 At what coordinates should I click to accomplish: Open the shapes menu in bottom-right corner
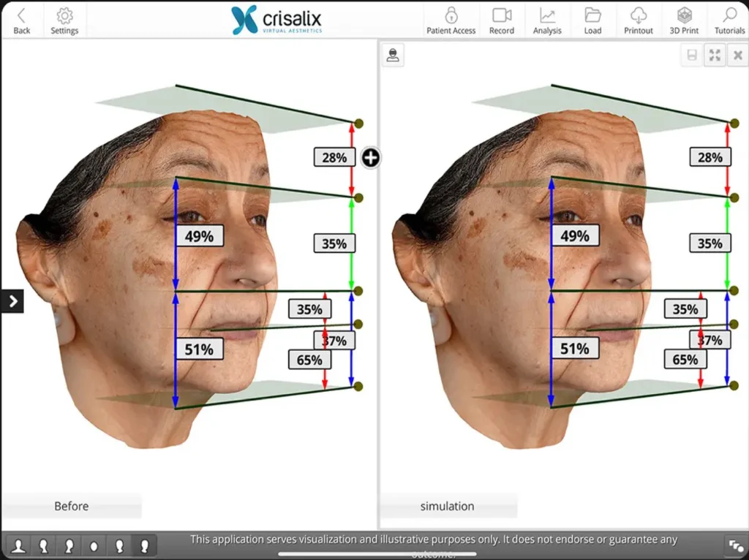tap(734, 545)
